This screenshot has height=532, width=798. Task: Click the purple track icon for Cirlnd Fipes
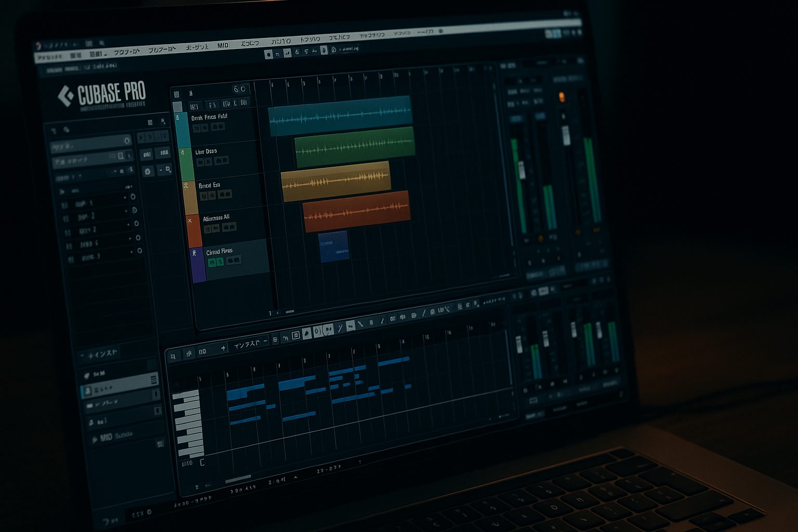194,254
